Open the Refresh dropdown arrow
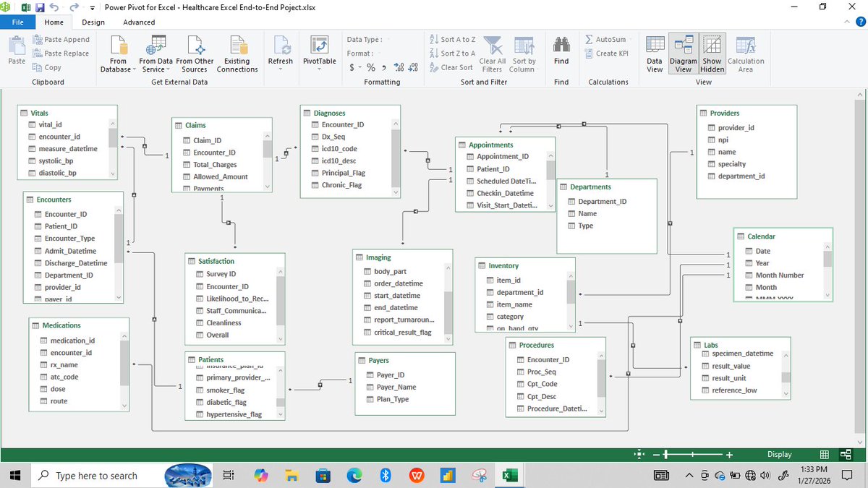 click(x=281, y=70)
